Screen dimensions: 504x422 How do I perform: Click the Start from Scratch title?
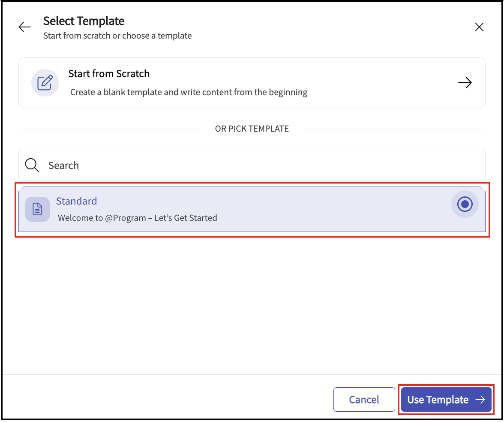point(109,73)
